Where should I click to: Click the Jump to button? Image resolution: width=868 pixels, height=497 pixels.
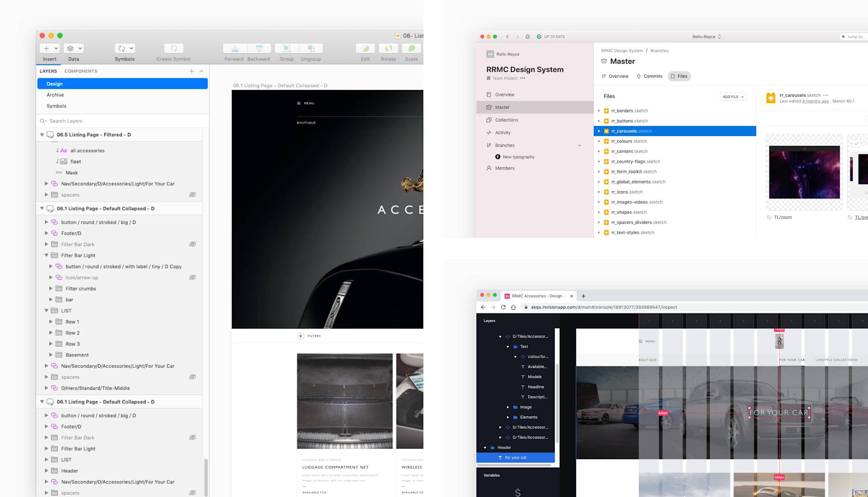854,37
